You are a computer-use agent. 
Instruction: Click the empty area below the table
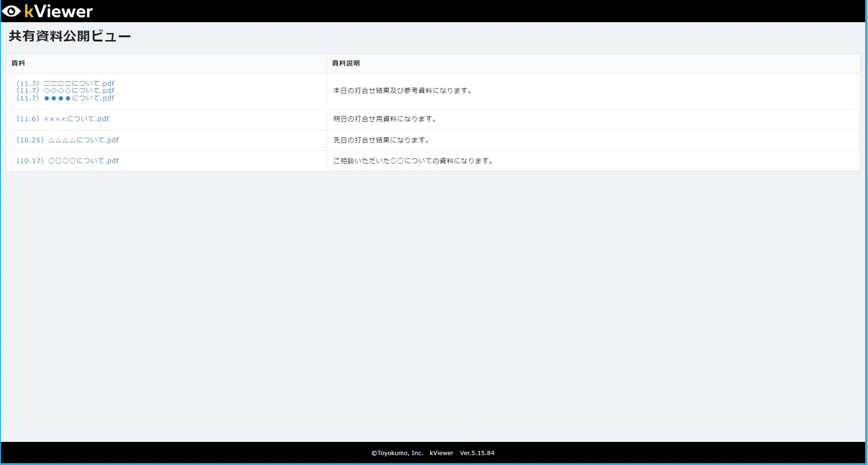click(434, 307)
